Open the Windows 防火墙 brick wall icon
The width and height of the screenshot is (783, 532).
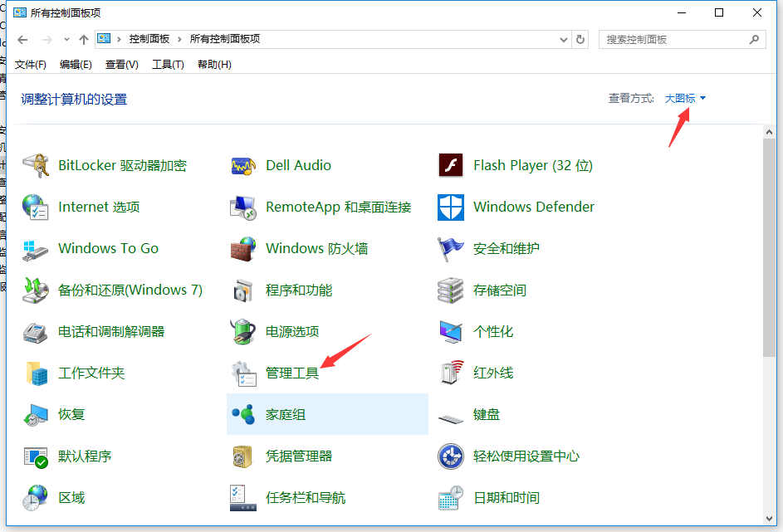click(x=243, y=248)
